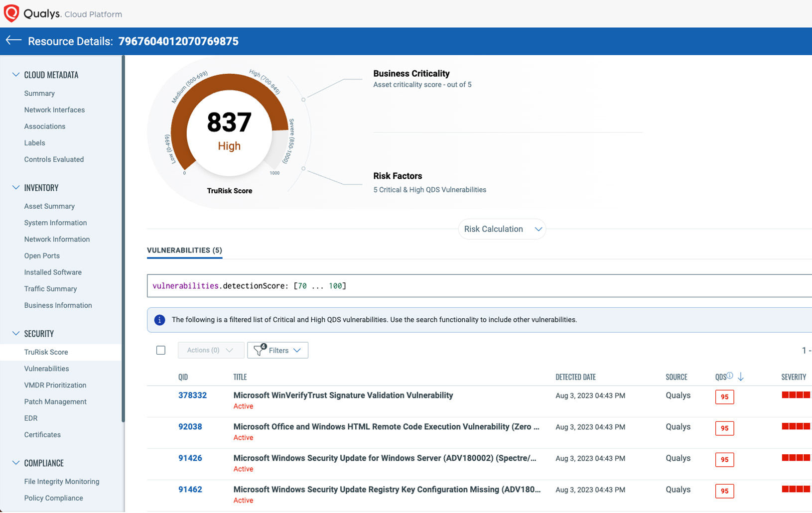This screenshot has height=513, width=812.
Task: Open Patch Management in the sidebar
Action: (55, 401)
